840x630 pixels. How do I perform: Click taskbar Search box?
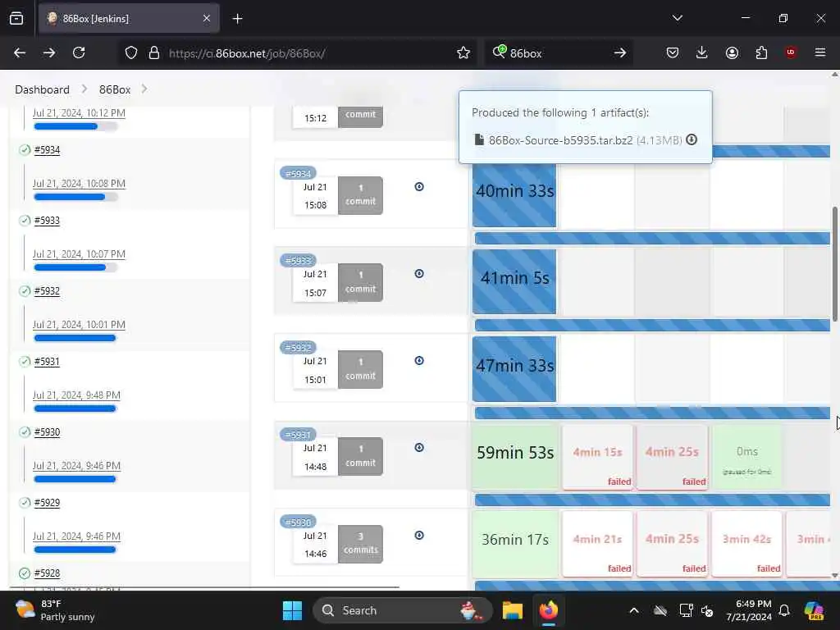click(402, 610)
